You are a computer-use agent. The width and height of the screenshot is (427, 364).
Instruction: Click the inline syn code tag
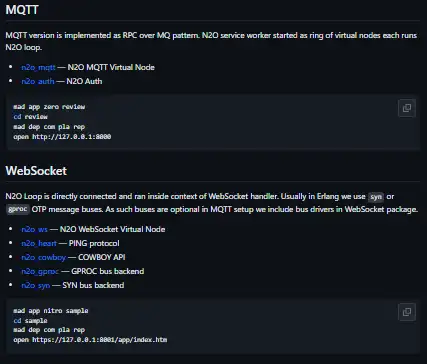[376, 197]
